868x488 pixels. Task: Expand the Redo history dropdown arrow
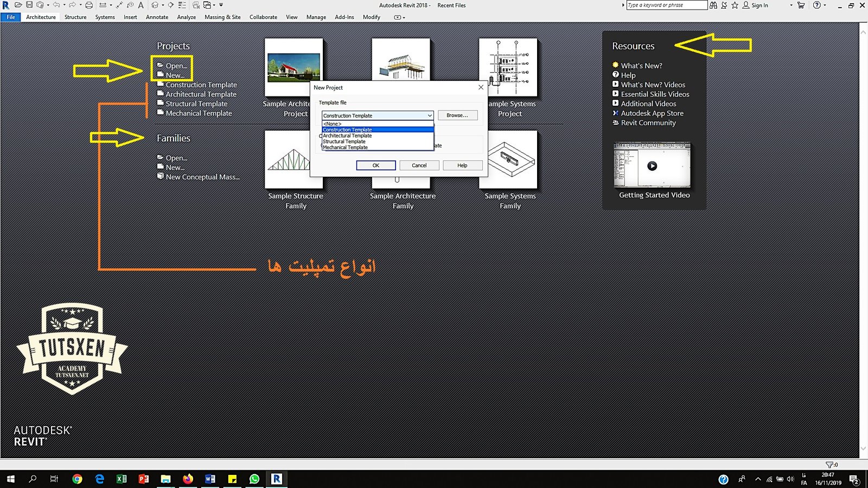(x=81, y=5)
